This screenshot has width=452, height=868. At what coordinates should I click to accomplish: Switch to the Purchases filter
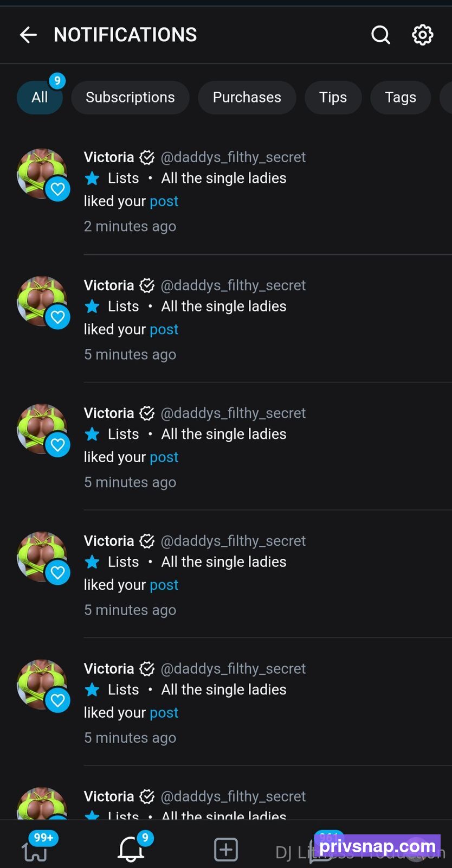pos(247,98)
